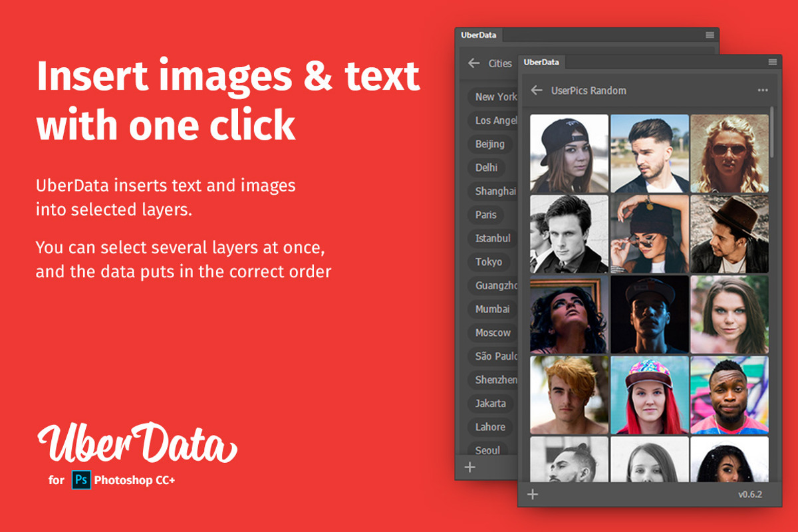Insert the Shanghai city tag
The height and width of the screenshot is (532, 798).
493,191
